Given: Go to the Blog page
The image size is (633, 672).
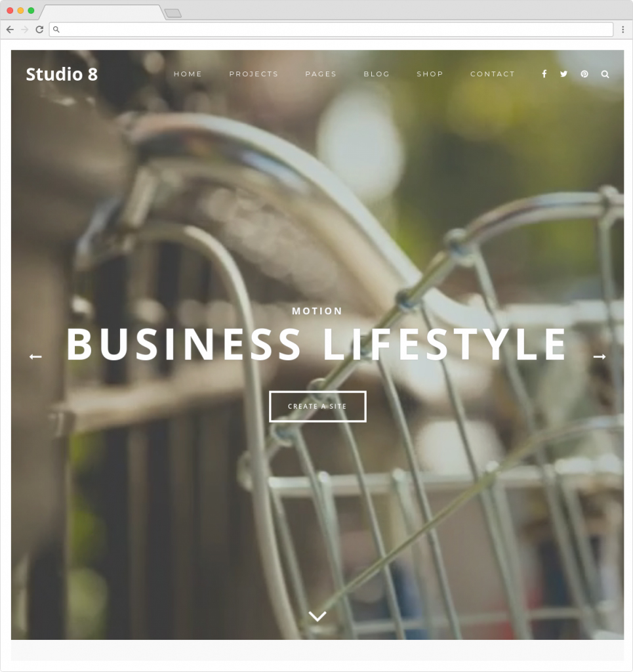Looking at the screenshot, I should point(377,73).
